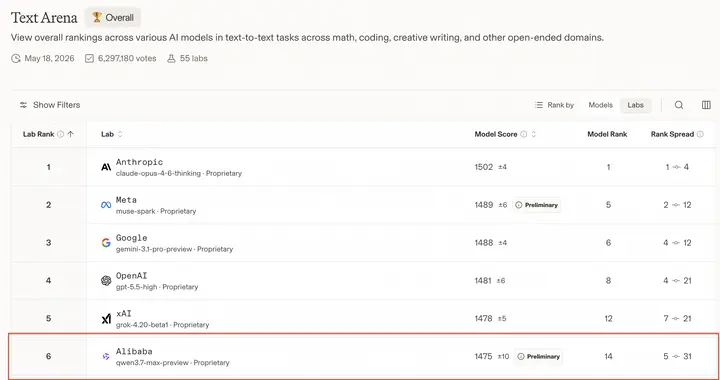This screenshot has width=720, height=380.
Task: Click the 1488 model score
Action: [x=484, y=243]
